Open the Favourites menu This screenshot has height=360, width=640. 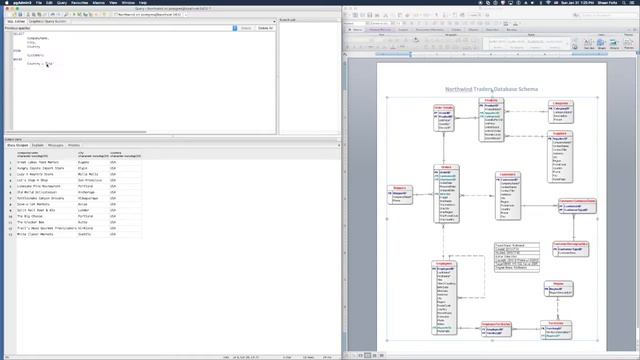[x=80, y=2]
